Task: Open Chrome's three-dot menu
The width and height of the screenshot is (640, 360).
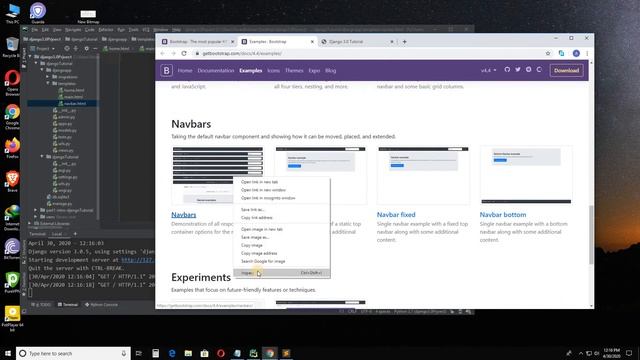Action: pos(587,53)
